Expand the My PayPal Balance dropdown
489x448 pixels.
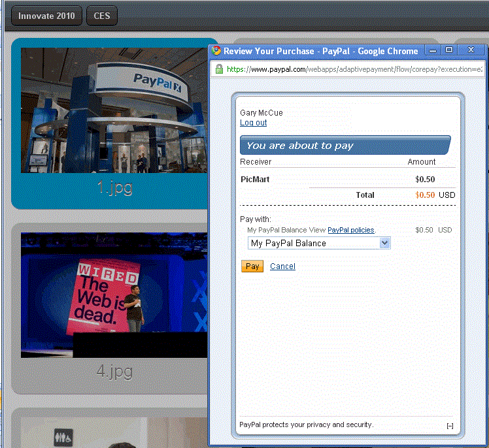coord(384,243)
